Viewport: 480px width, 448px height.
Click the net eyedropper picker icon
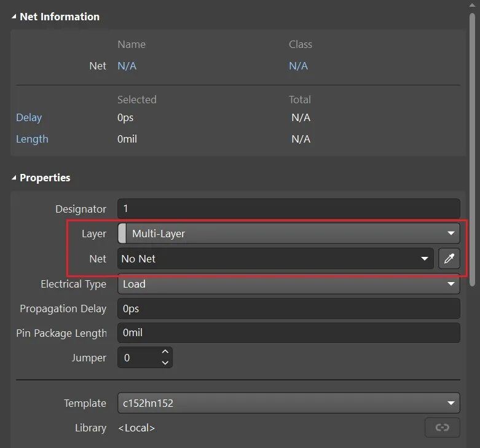(x=449, y=259)
